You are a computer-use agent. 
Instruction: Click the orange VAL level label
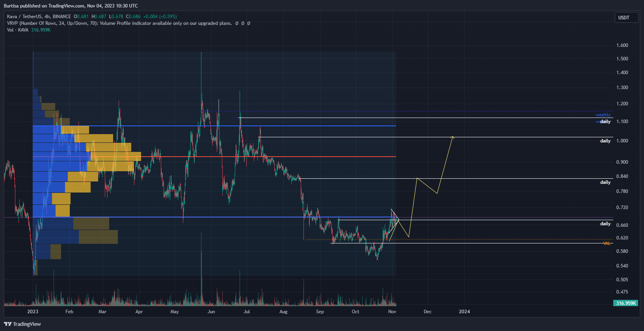(607, 243)
